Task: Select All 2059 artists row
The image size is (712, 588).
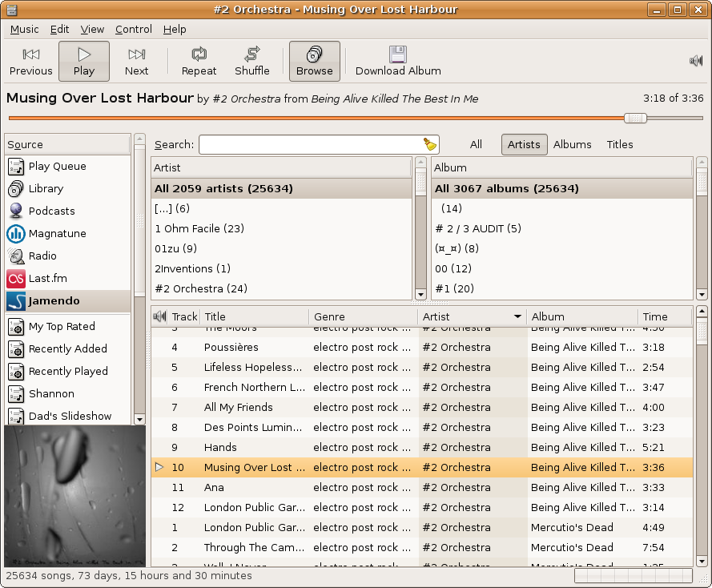Action: (x=282, y=188)
